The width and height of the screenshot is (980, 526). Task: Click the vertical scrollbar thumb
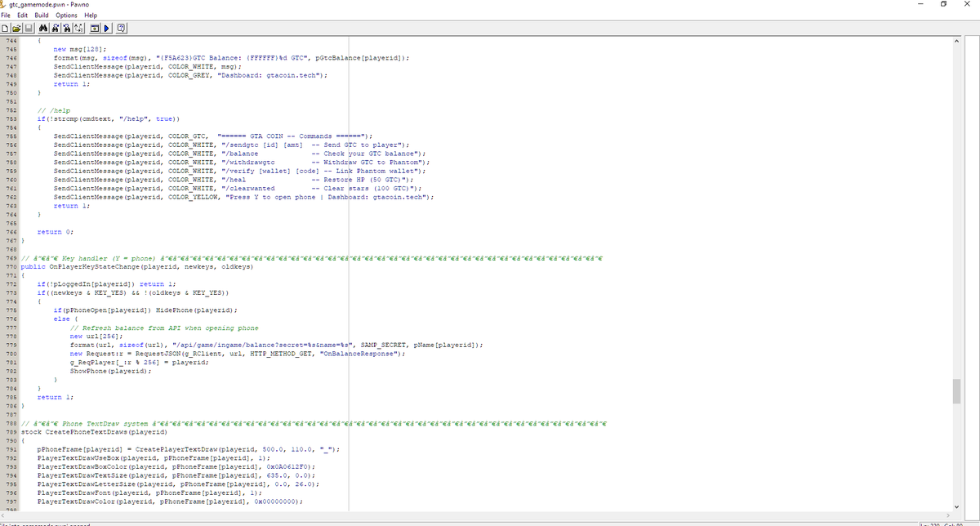pos(957,390)
